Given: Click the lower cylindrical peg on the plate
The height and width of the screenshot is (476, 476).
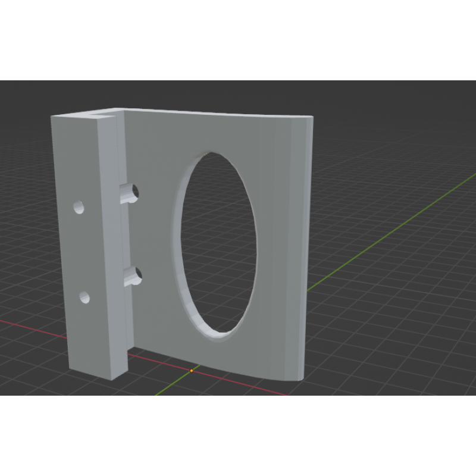Looking at the screenshot, I should click(x=131, y=276).
